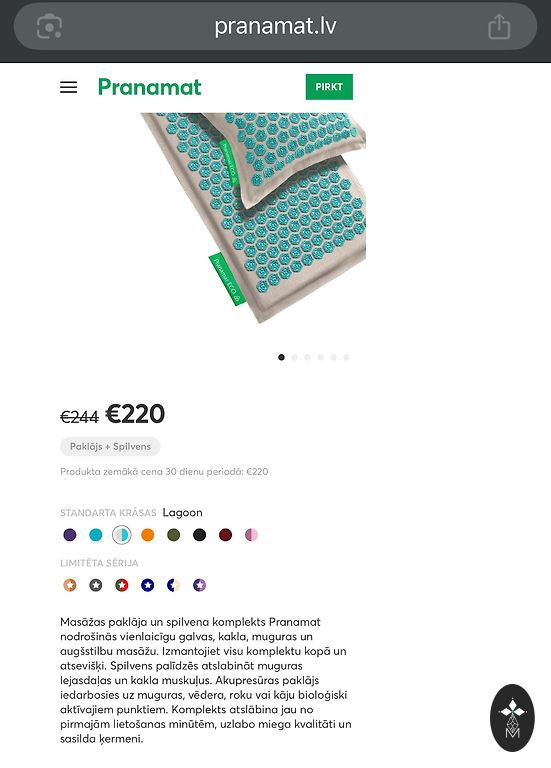Select the orange standard color swatch

[147, 535]
